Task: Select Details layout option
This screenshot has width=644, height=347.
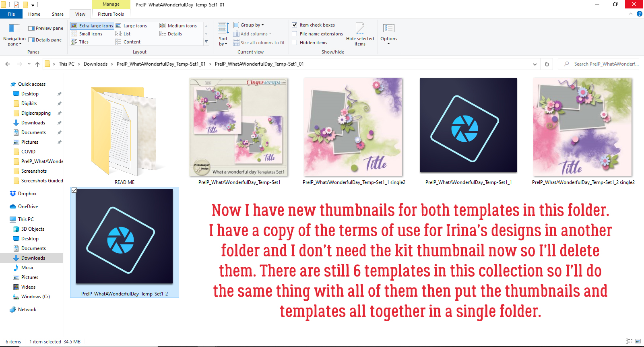Action: 171,34
